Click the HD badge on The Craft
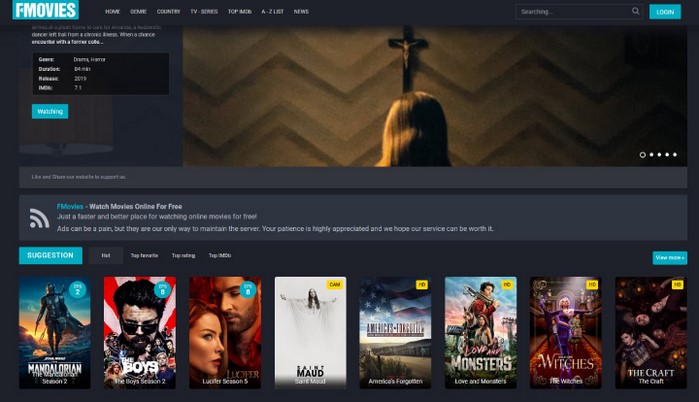This screenshot has height=402, width=699. tap(677, 284)
